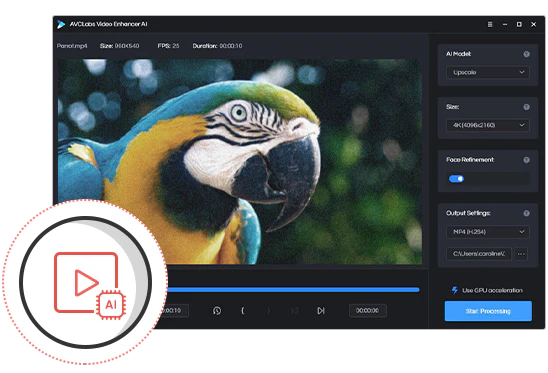This screenshot has height=373, width=548.
Task: Click the output path field C:\Users\caroline
Action: 479,254
